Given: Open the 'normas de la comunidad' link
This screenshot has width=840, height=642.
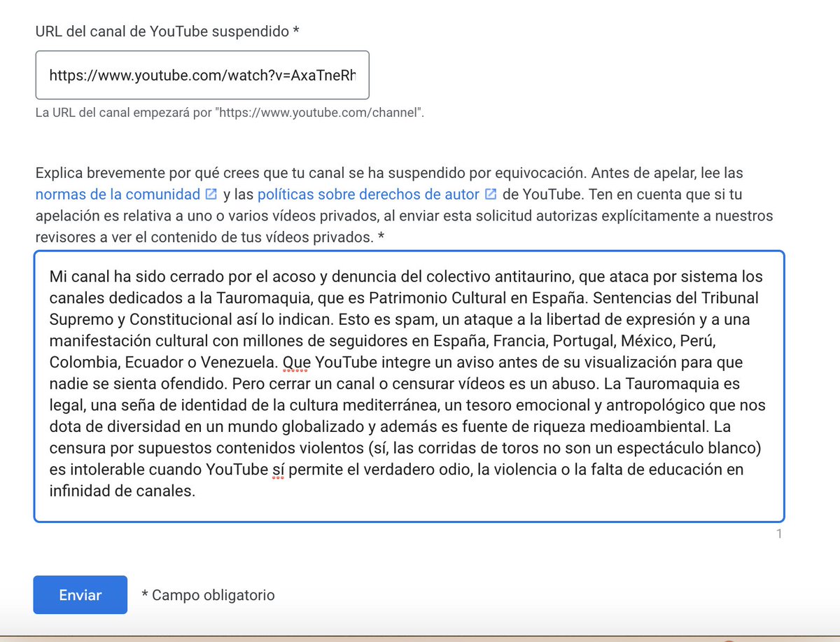Looking at the screenshot, I should tap(118, 194).
